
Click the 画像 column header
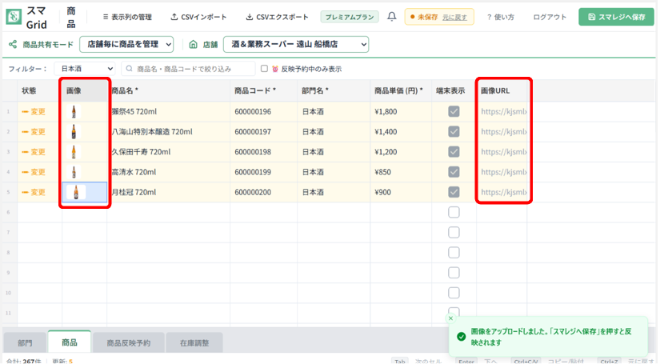84,90
